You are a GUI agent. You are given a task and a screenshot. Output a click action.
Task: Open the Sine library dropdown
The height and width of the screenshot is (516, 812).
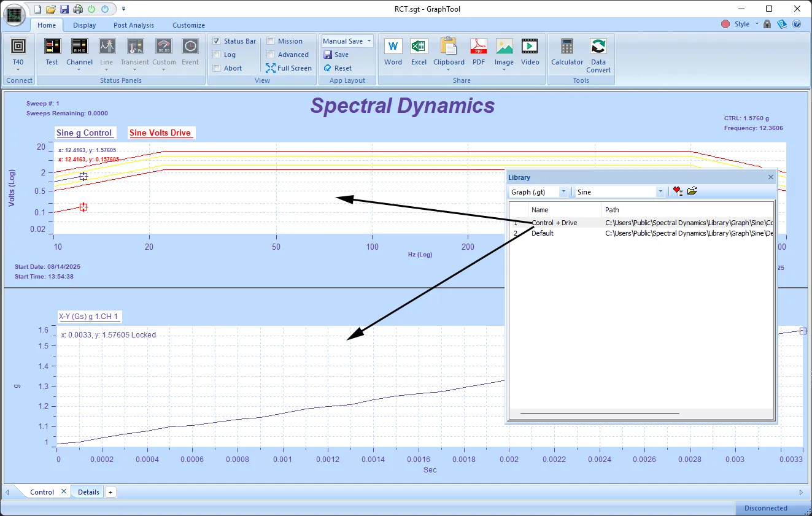tap(660, 191)
